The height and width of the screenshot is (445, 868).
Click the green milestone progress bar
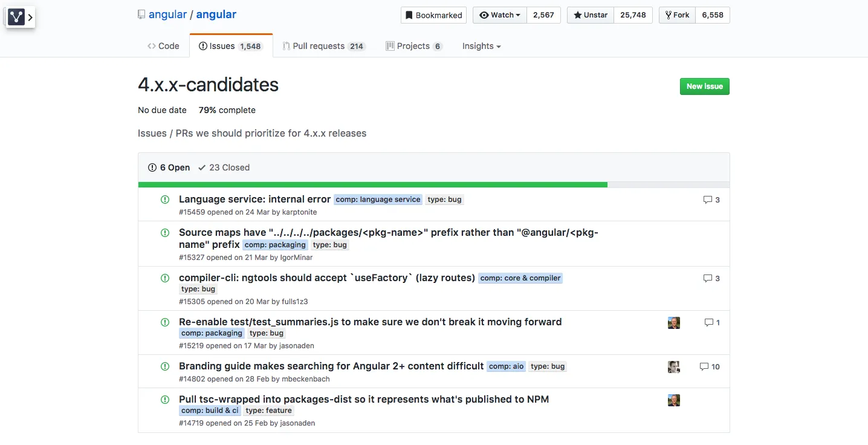(372, 184)
